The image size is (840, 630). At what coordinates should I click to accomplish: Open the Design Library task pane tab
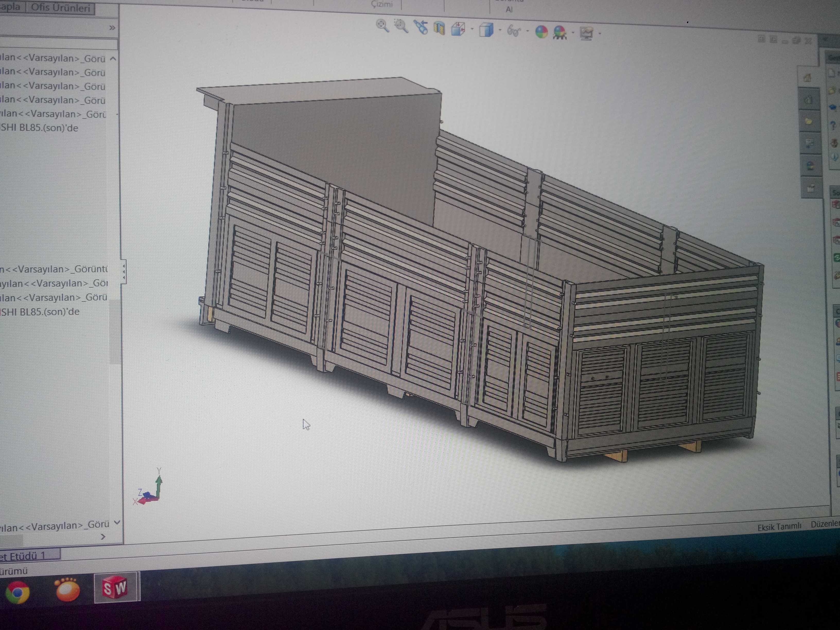(x=809, y=100)
